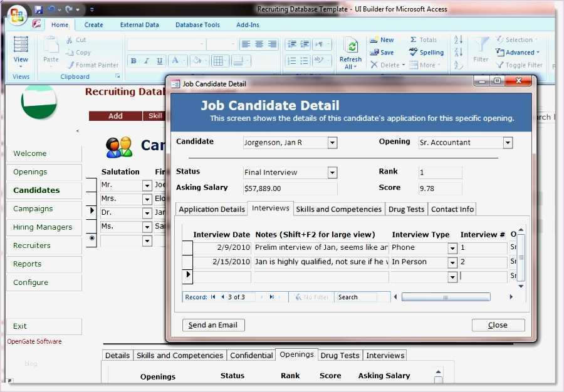Image resolution: width=564 pixels, height=392 pixels.
Task: Click the sort ascending icon
Action: pos(458,39)
